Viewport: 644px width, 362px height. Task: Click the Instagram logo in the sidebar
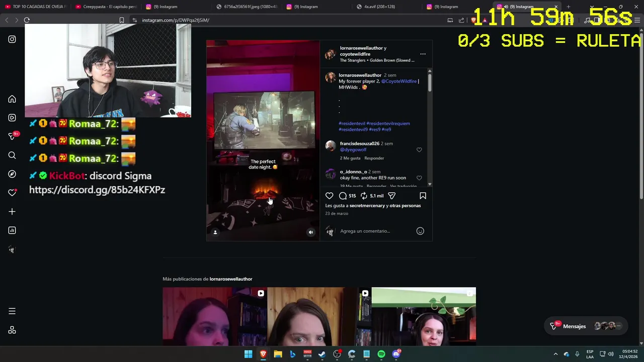[x=12, y=39]
